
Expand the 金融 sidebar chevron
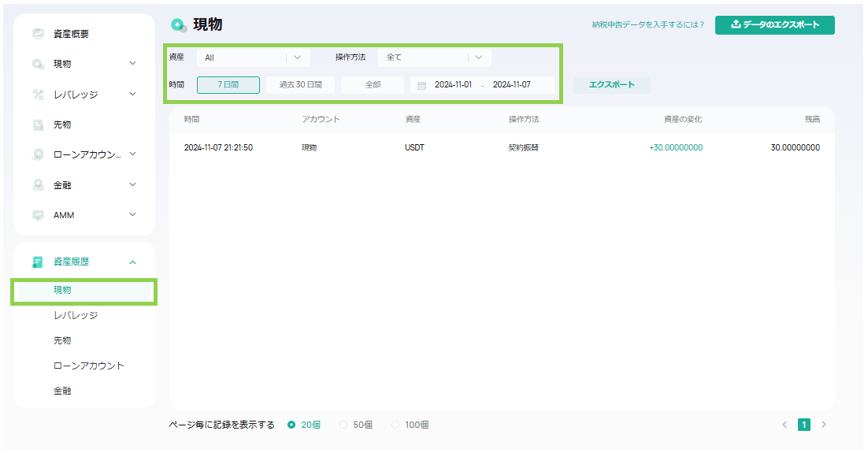[133, 184]
